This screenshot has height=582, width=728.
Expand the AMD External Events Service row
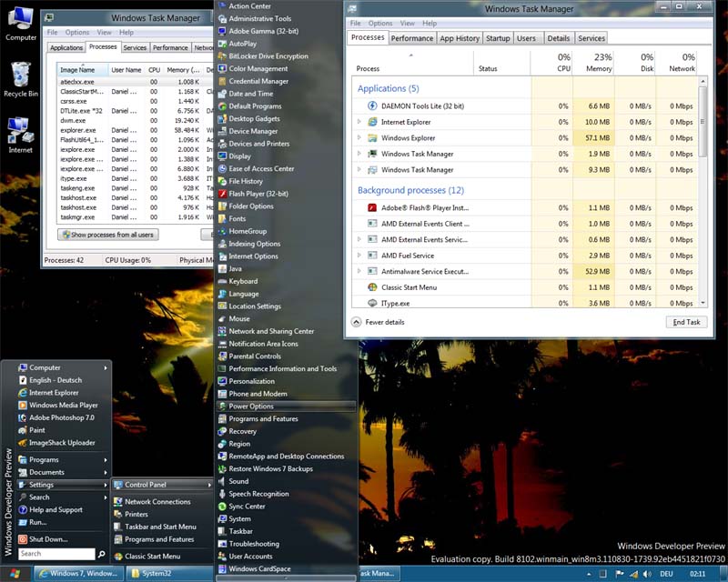click(x=359, y=239)
